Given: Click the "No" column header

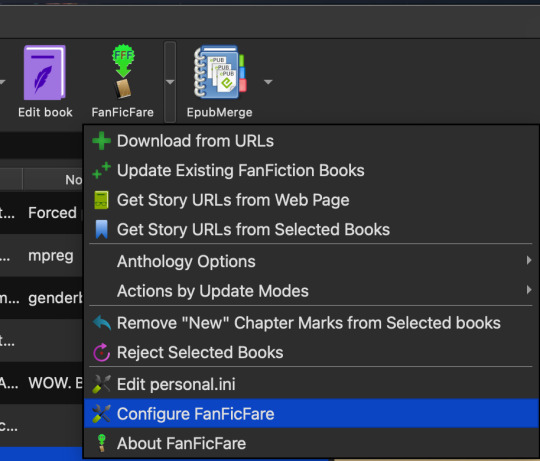Looking at the screenshot, I should coord(53,179).
